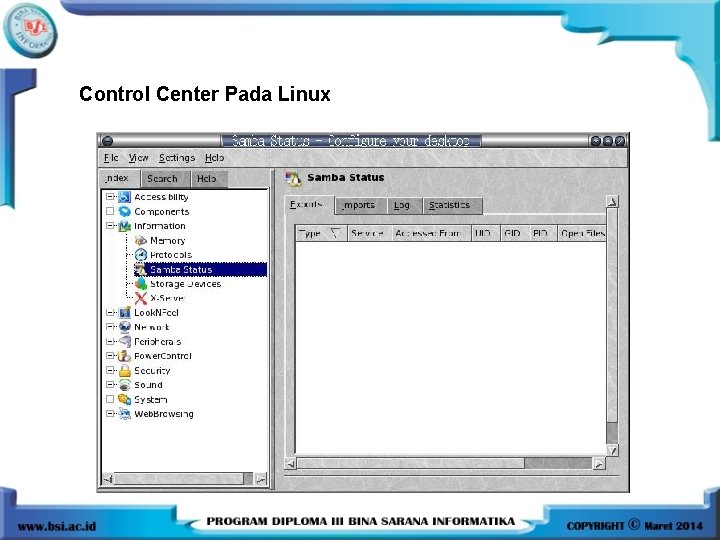Click the table's horizontal scrollbar right arrow

[x=599, y=464]
